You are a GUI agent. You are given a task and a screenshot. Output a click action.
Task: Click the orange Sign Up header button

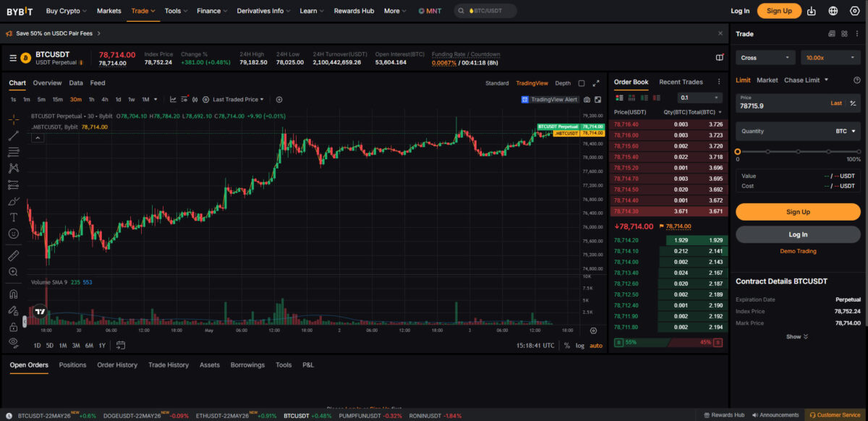coord(779,11)
